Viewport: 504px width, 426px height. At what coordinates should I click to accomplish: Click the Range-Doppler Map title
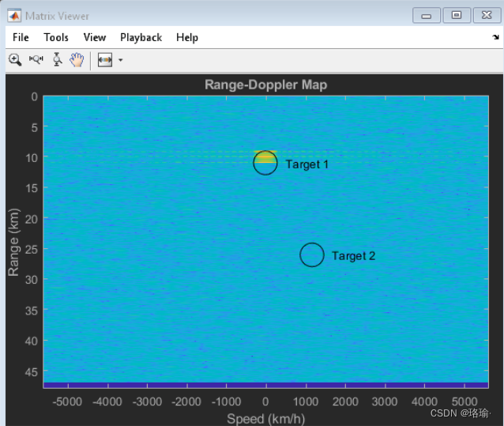[265, 85]
